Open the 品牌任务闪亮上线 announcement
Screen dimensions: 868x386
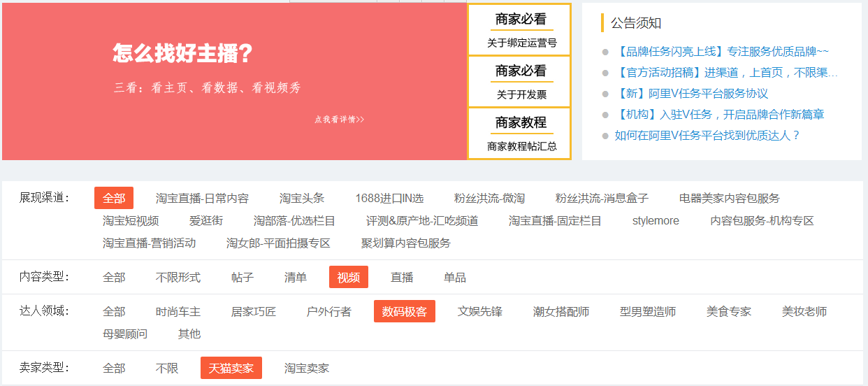[721, 52]
